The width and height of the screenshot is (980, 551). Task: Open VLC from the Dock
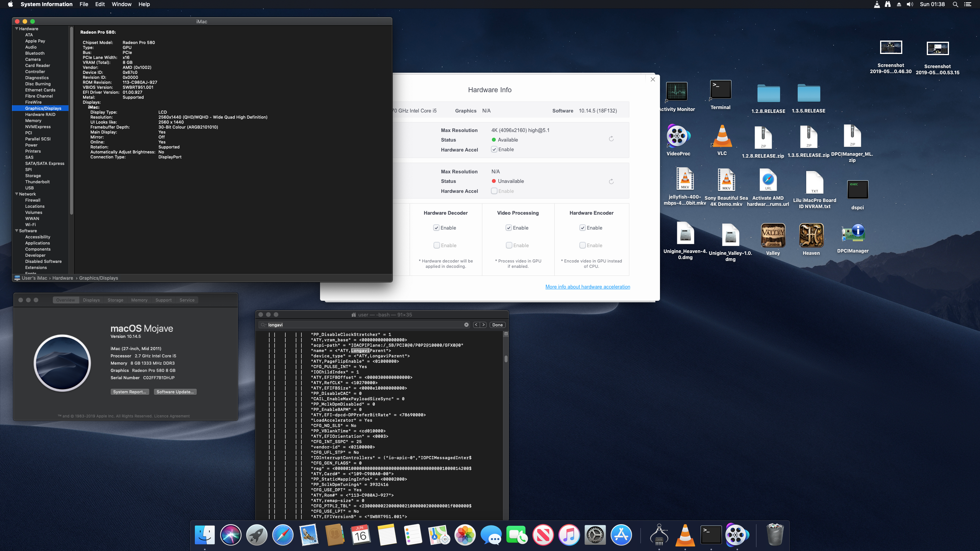pyautogui.click(x=685, y=535)
